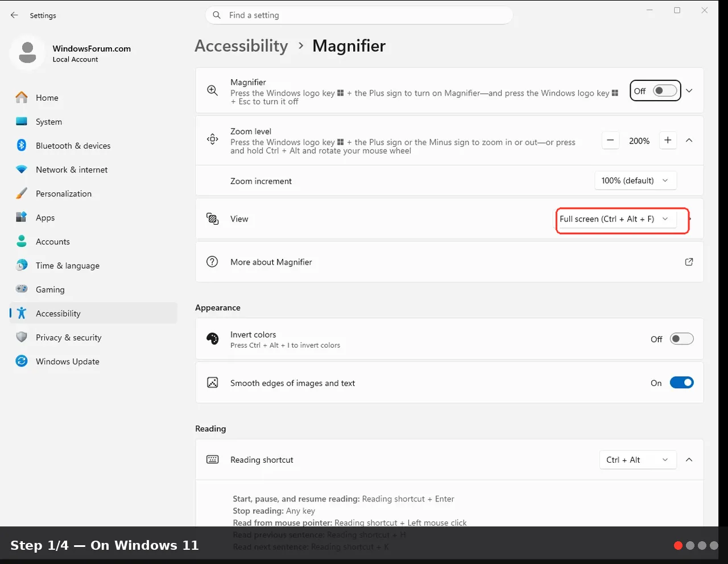
Task: Click the Privacy & security shield icon
Action: 22,337
